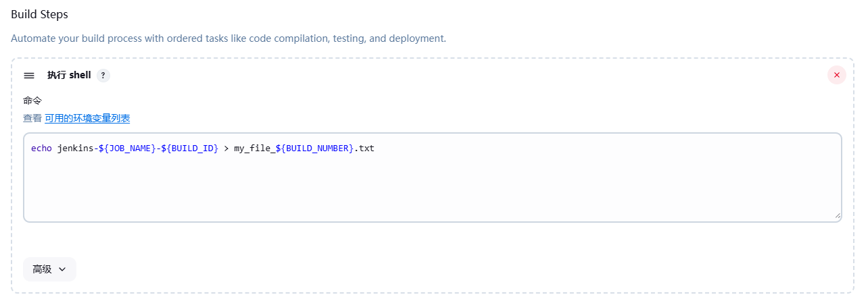Click the 执行 shell step title
Image resolution: width=868 pixels, height=299 pixels.
[69, 76]
